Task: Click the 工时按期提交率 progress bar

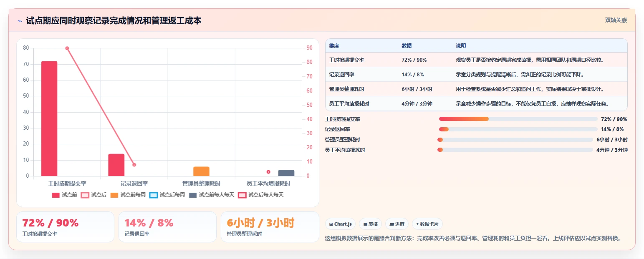Action: click(518, 119)
